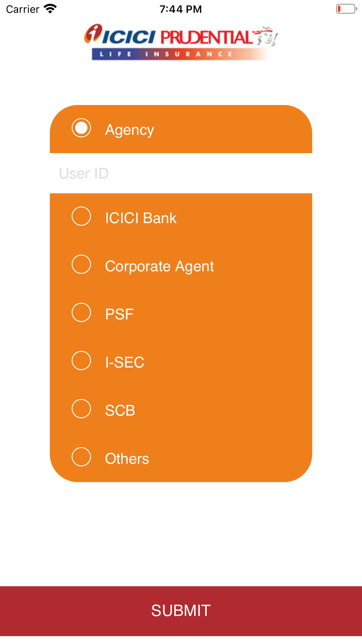Tap the Wi-Fi signal icon
362x644 pixels.
(50, 9)
